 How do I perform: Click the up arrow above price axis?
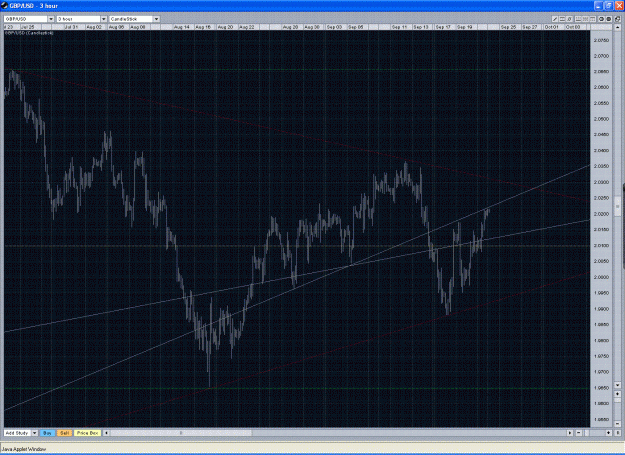pyautogui.click(x=618, y=27)
